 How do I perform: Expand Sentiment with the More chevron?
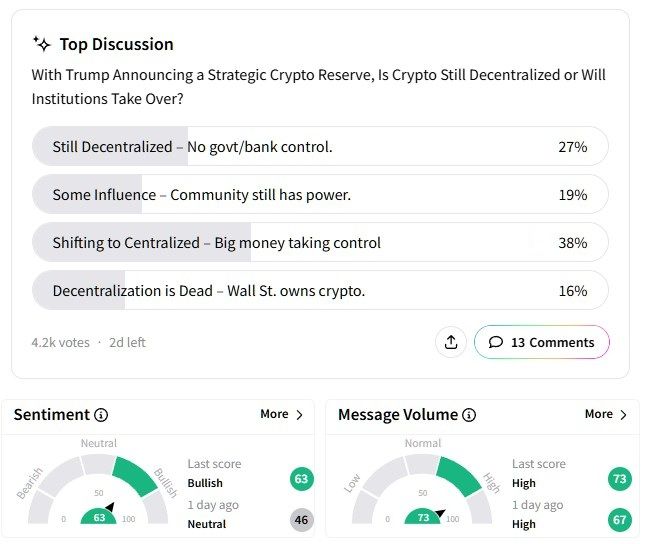coord(282,414)
